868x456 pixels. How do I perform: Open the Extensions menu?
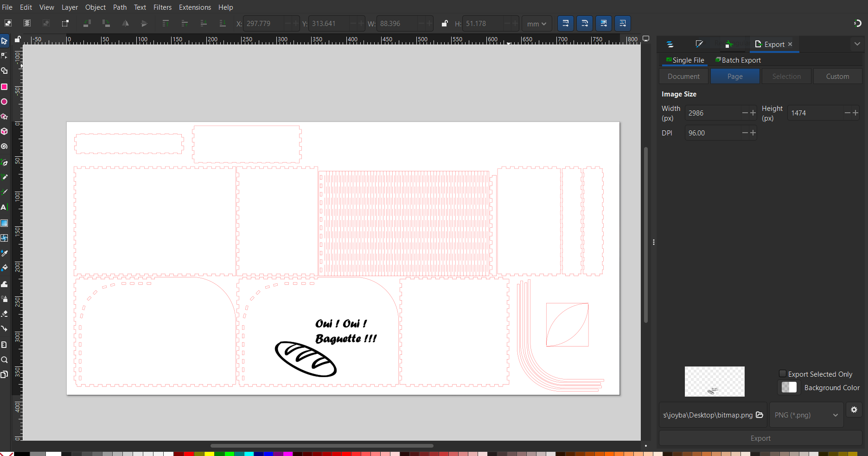(x=195, y=7)
